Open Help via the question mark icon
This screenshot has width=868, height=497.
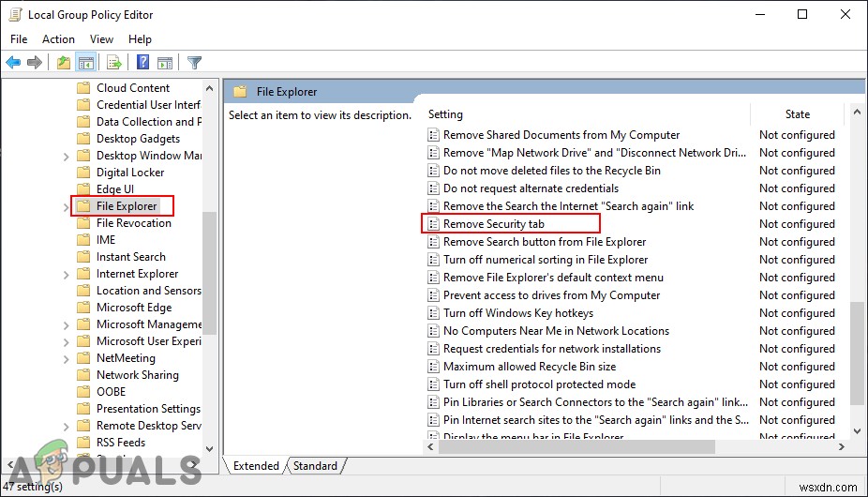click(x=142, y=62)
